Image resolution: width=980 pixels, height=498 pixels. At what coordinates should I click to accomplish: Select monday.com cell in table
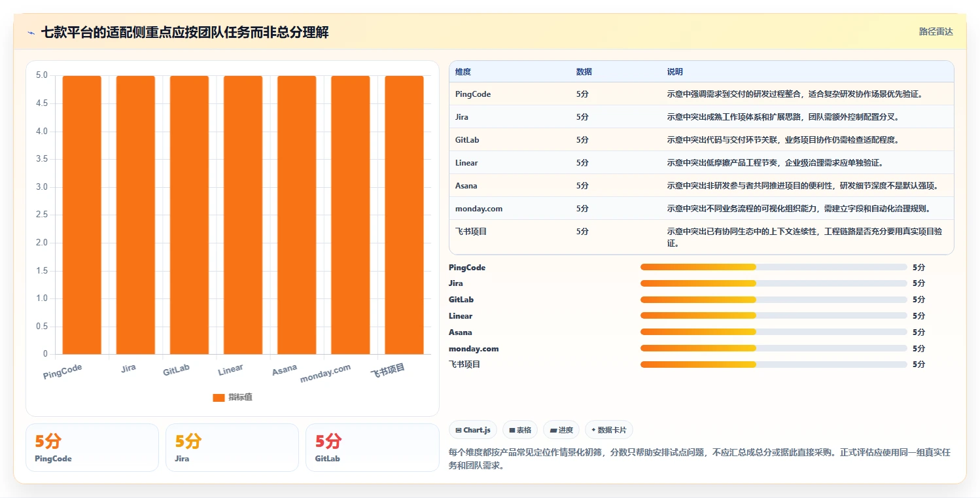click(479, 209)
